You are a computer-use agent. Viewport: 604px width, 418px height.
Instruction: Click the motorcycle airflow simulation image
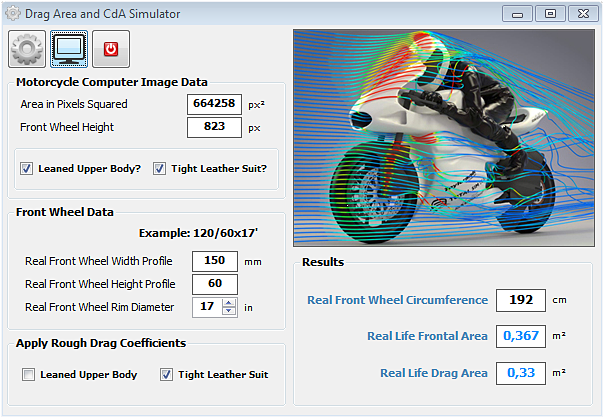444,138
